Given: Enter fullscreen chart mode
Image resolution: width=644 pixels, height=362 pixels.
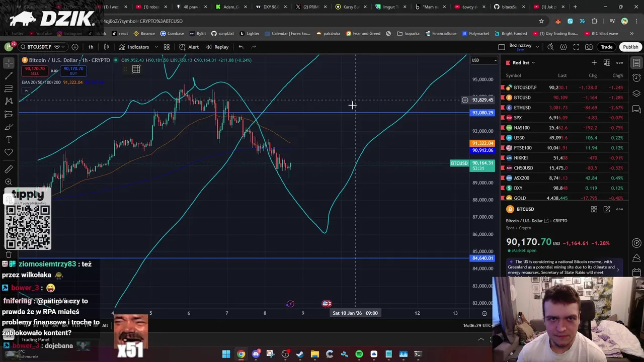Looking at the screenshot, I should click(576, 47).
